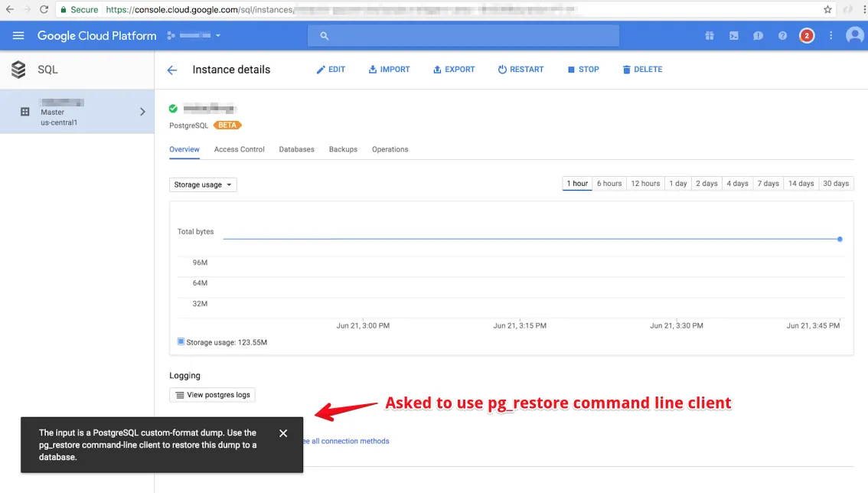Switch to the Access Control tab
868x493 pixels.
tap(239, 149)
